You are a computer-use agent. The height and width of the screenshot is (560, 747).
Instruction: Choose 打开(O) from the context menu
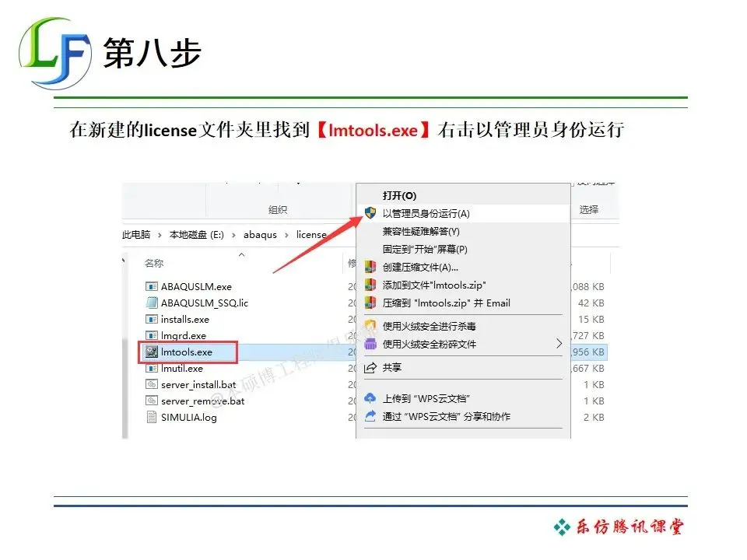click(463, 195)
